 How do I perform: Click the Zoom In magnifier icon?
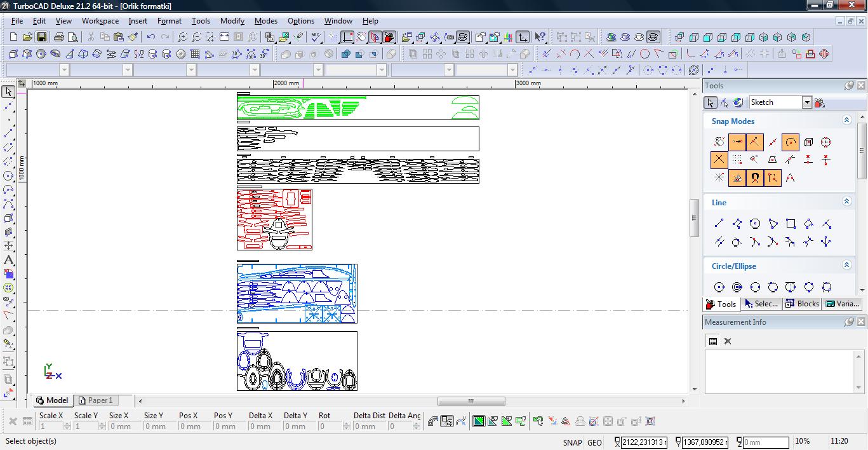[182, 37]
